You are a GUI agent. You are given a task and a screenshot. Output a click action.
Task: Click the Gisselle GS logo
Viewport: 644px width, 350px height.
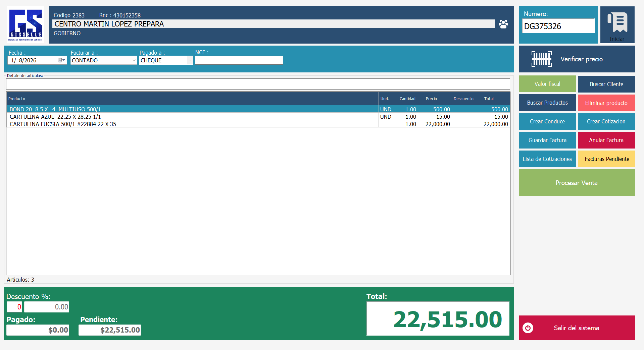26,24
